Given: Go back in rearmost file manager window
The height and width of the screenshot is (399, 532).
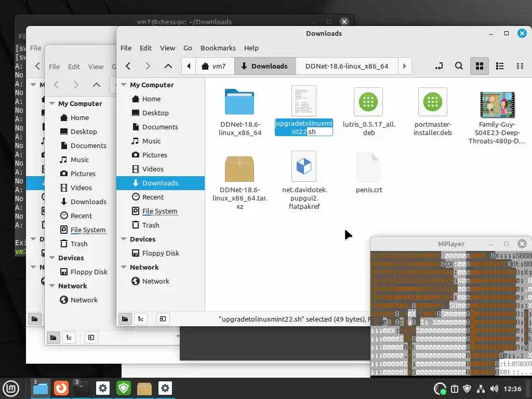Looking at the screenshot, I should 37,66.
